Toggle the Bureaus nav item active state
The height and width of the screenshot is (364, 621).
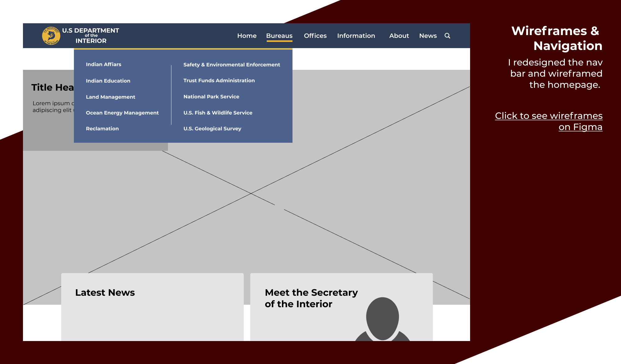tap(279, 36)
